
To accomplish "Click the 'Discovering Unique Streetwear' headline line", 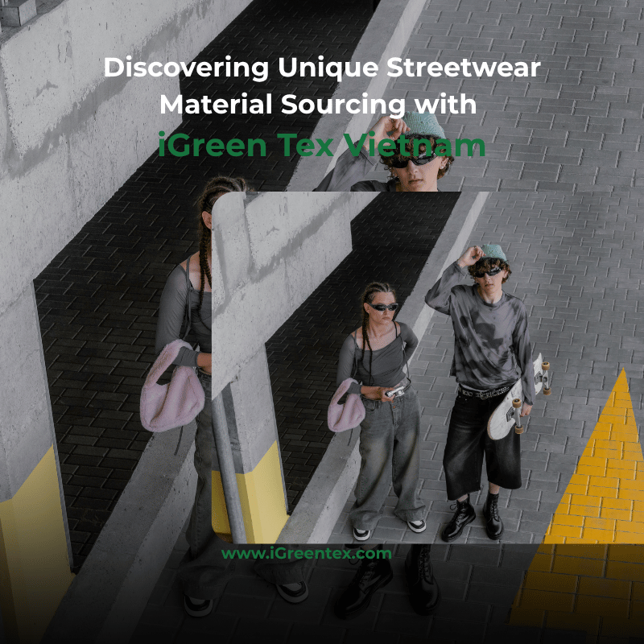I will coord(322,68).
